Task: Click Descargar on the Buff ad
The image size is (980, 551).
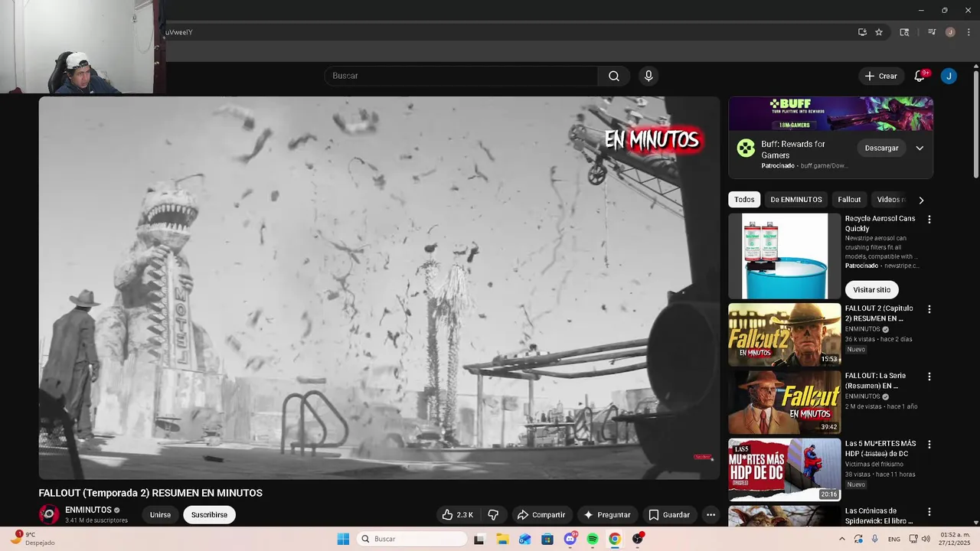Action: 881,148
